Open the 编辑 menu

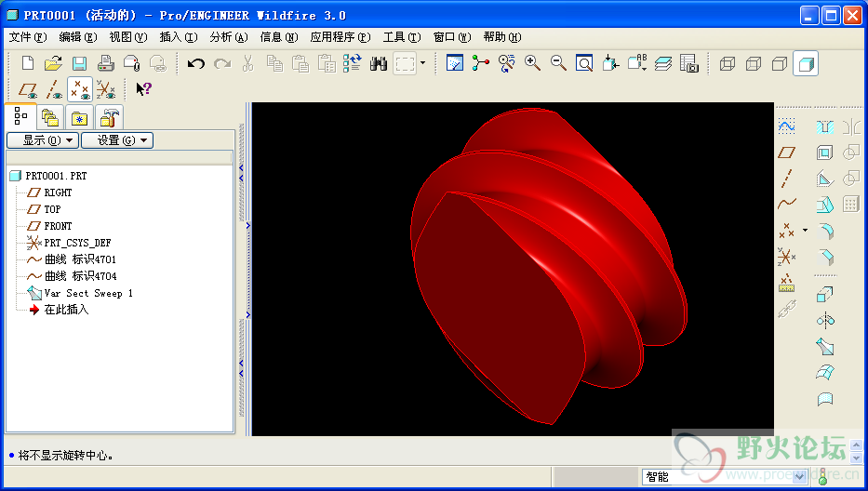(x=78, y=37)
